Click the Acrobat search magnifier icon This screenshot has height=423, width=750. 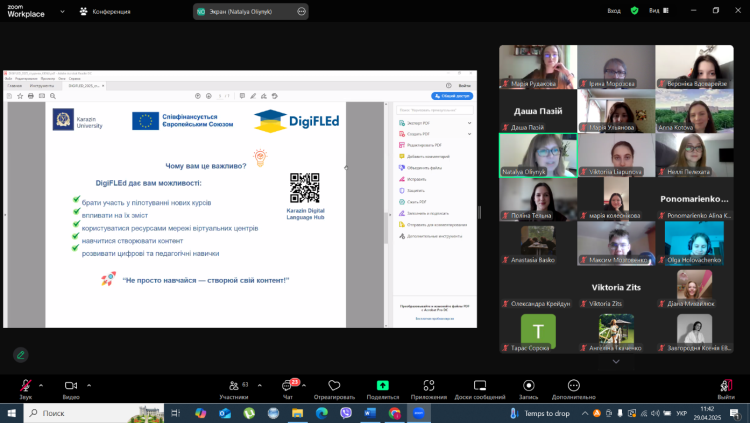click(x=53, y=96)
